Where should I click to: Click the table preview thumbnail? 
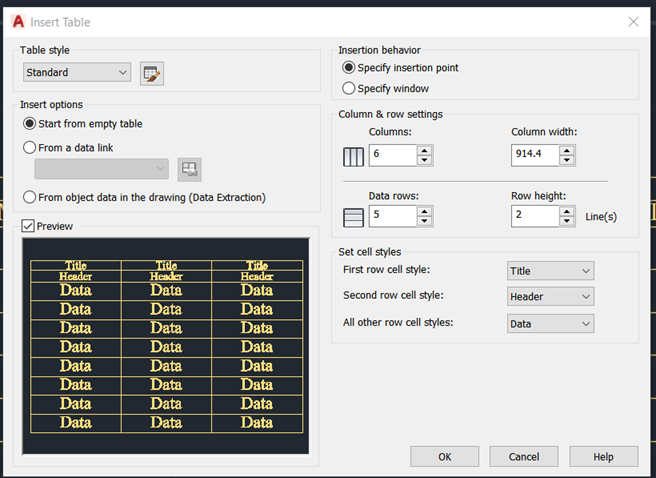(x=166, y=346)
